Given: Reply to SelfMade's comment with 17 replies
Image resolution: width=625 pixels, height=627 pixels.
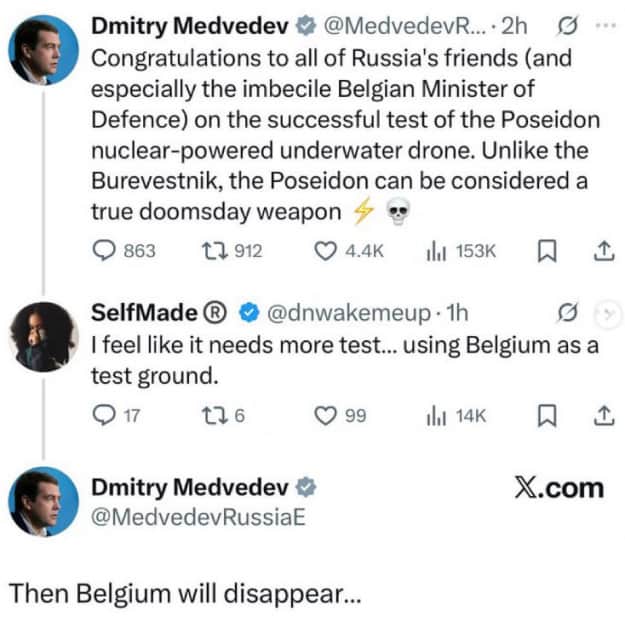Looking at the screenshot, I should 104,416.
